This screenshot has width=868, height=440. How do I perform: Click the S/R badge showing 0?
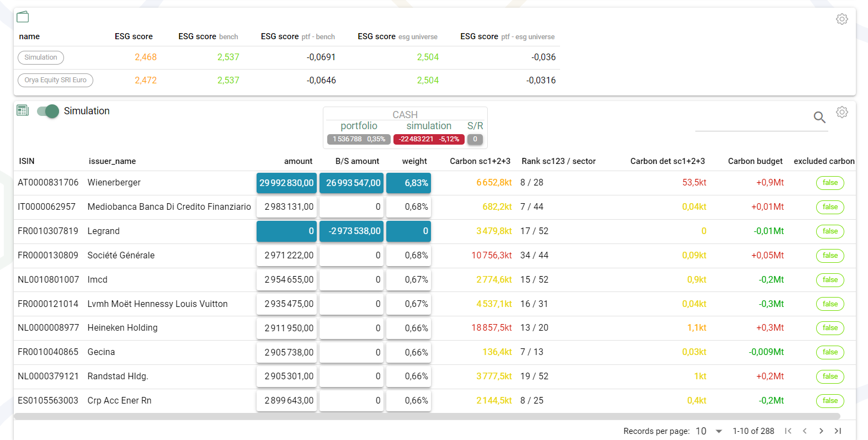[x=475, y=139]
